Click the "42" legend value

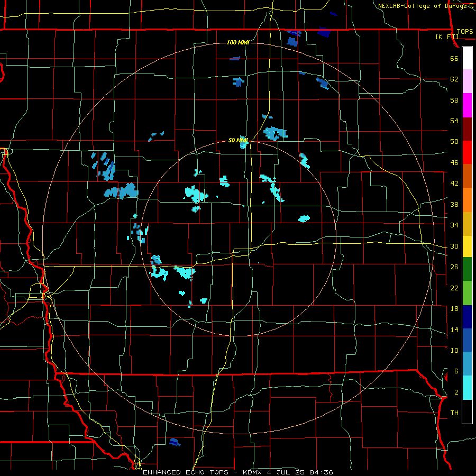[454, 184]
